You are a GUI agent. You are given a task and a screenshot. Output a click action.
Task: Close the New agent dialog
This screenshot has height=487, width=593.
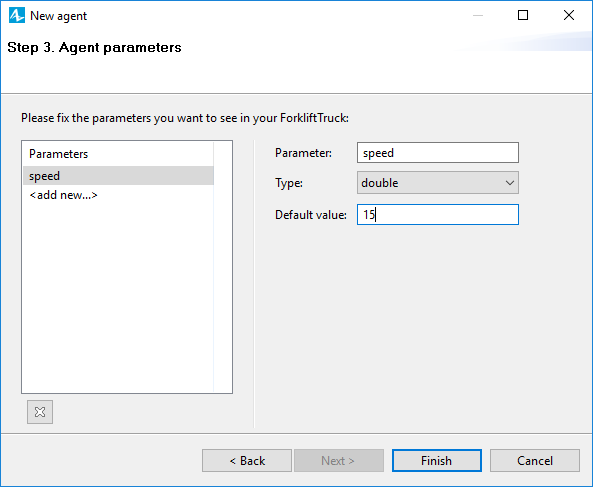569,16
